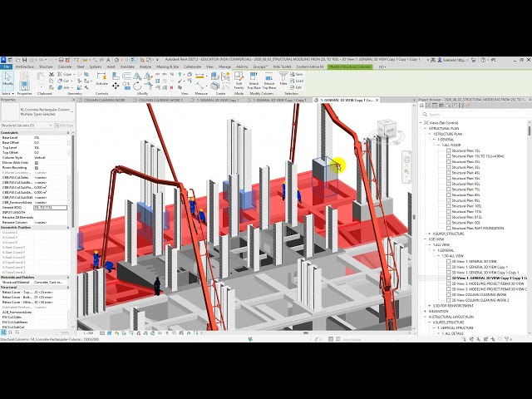Click the Save selection button
Screen dimensions: 532x399
pos(297,74)
